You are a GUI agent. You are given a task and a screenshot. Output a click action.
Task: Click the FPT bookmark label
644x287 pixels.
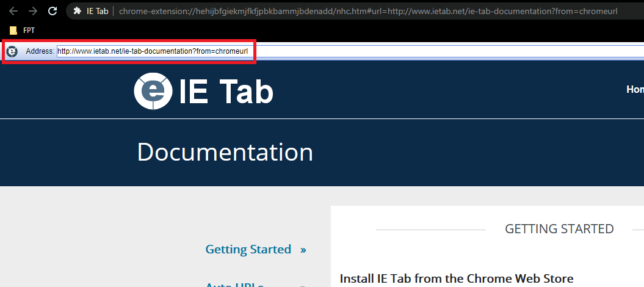point(31,31)
